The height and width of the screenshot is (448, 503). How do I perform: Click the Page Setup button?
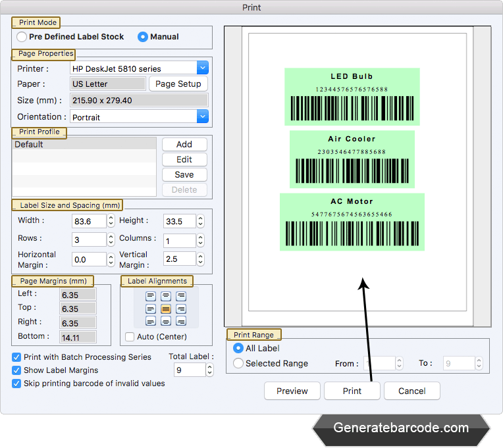click(x=178, y=84)
